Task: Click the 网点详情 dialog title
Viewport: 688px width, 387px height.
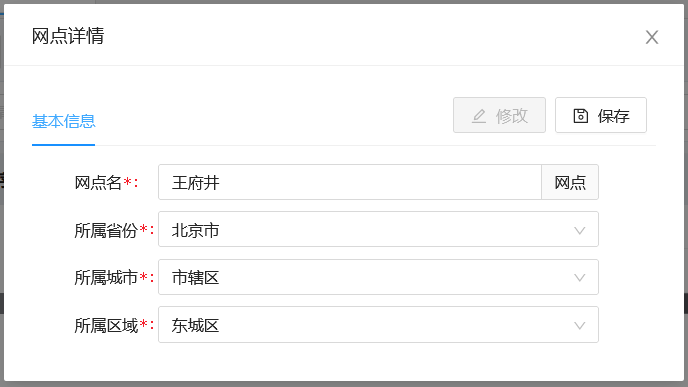Action: [68, 36]
